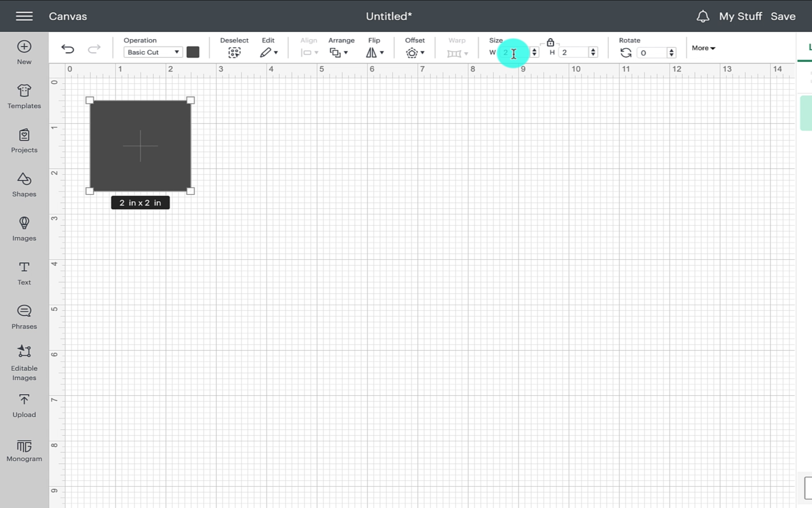The image size is (812, 508).
Task: Select the Text tool
Action: (x=24, y=273)
